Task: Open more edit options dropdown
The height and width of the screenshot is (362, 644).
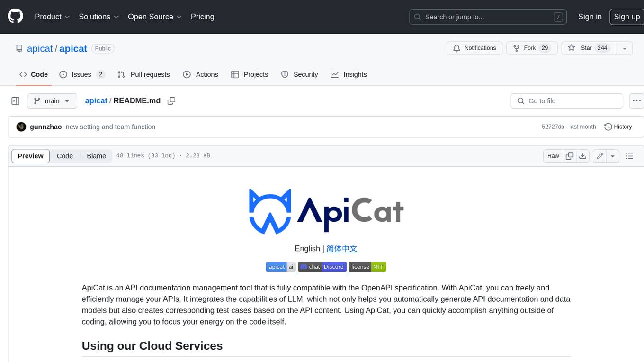Action: point(613,156)
